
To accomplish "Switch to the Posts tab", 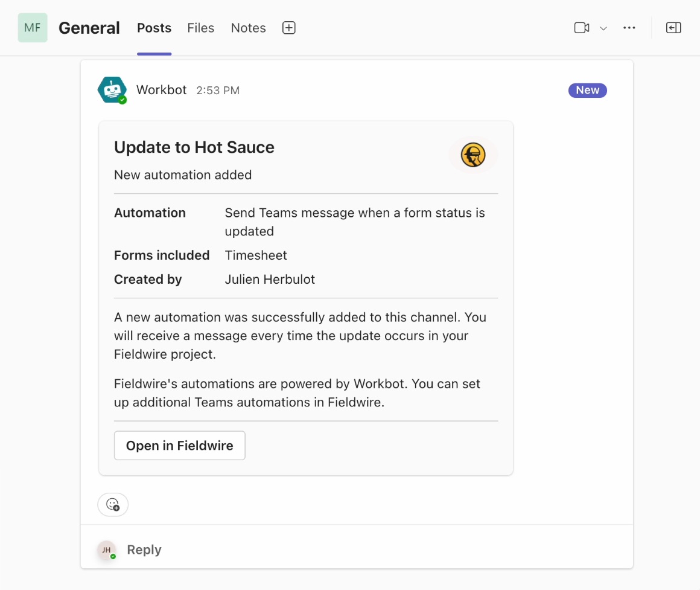I will [x=154, y=28].
